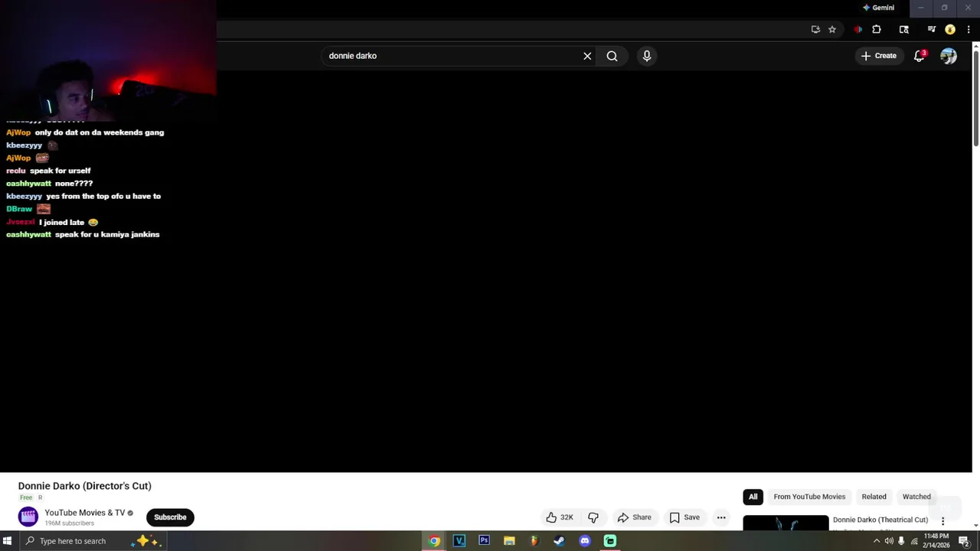Open YouTube notifications bell
This screenshot has width=980, height=551.
(920, 56)
